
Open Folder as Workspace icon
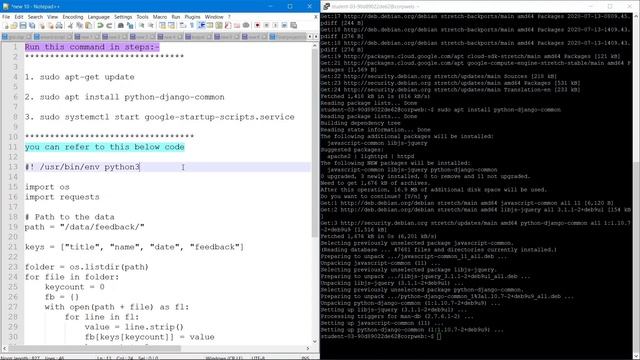pos(237,26)
